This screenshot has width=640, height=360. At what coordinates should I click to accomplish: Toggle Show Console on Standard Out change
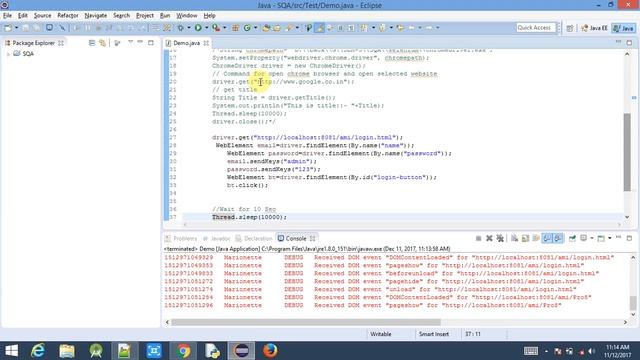pyautogui.click(x=547, y=238)
